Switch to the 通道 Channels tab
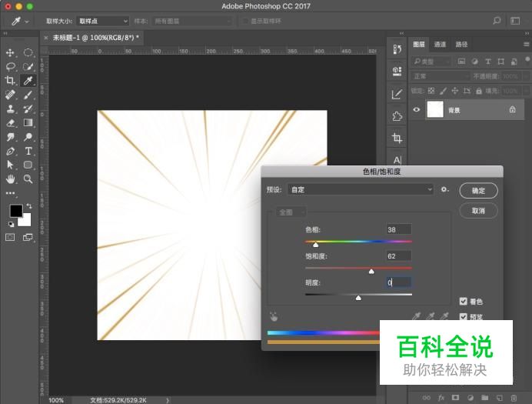Image resolution: width=532 pixels, height=404 pixels. 440,45
